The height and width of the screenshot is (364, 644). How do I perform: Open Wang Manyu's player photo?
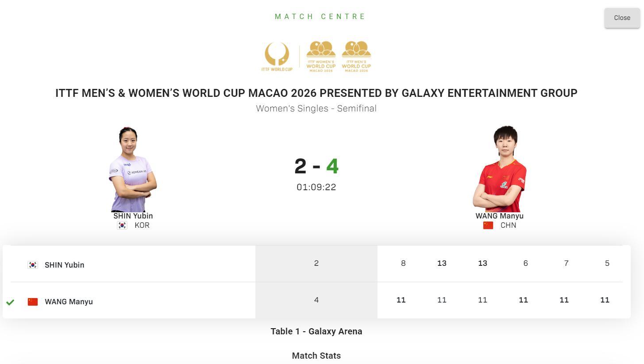499,169
